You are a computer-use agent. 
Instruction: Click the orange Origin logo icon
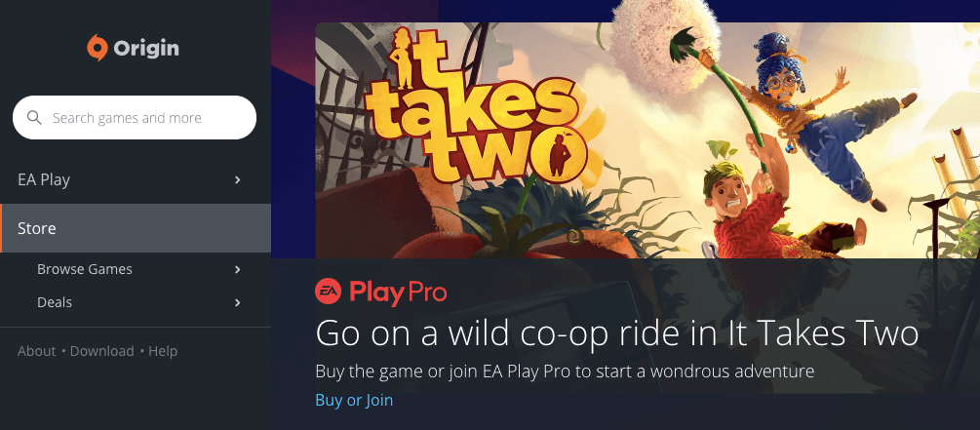click(98, 48)
